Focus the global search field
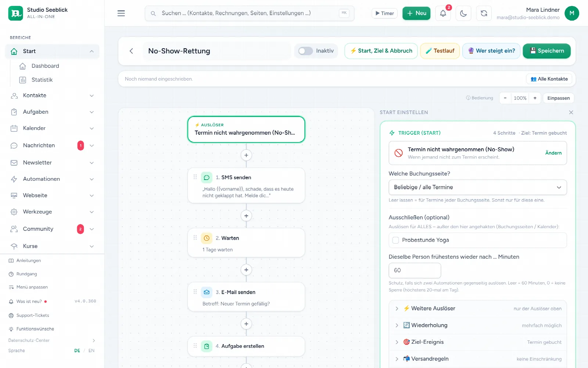Image resolution: width=588 pixels, height=368 pixels. pos(250,13)
